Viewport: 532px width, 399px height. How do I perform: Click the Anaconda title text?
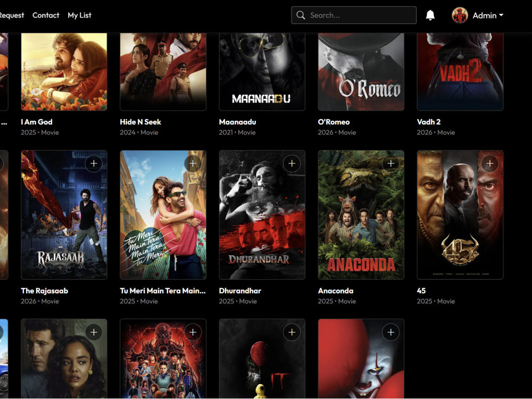[x=336, y=291]
